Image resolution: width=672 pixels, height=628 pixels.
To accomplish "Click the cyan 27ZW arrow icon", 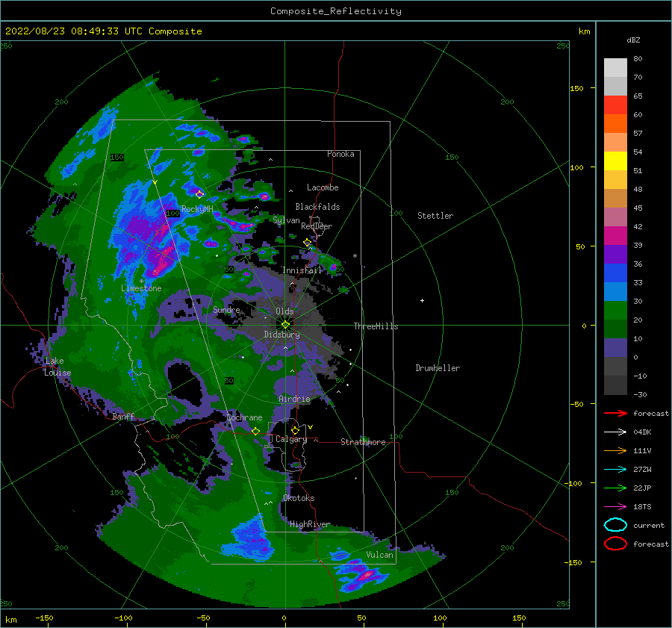I will coord(615,470).
